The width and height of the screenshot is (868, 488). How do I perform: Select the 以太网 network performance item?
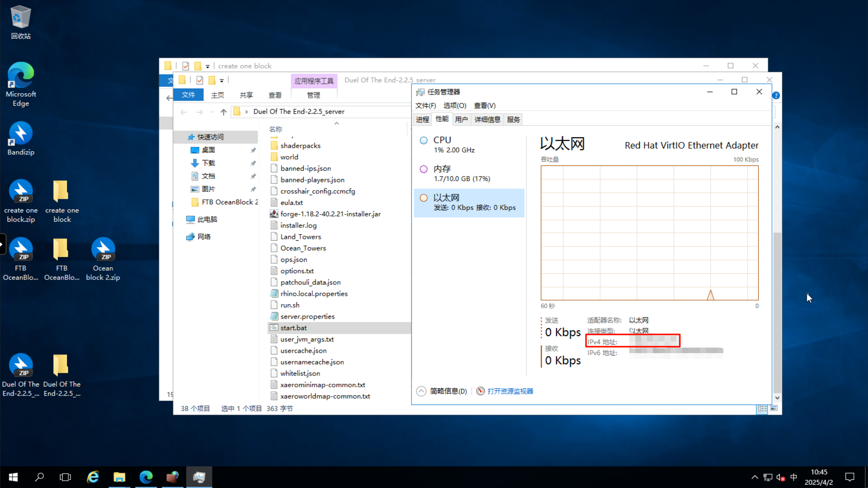tap(468, 202)
